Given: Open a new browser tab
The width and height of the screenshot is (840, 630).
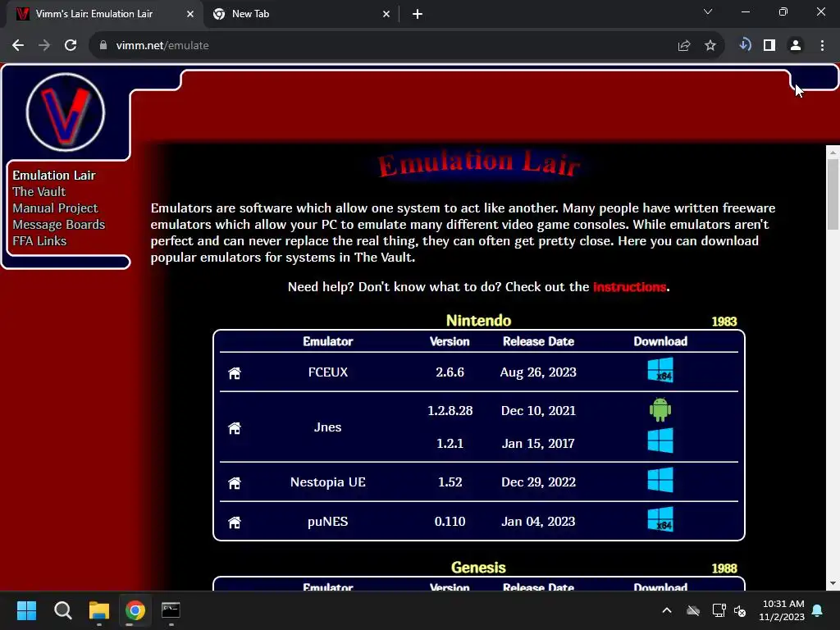Looking at the screenshot, I should coord(418,15).
